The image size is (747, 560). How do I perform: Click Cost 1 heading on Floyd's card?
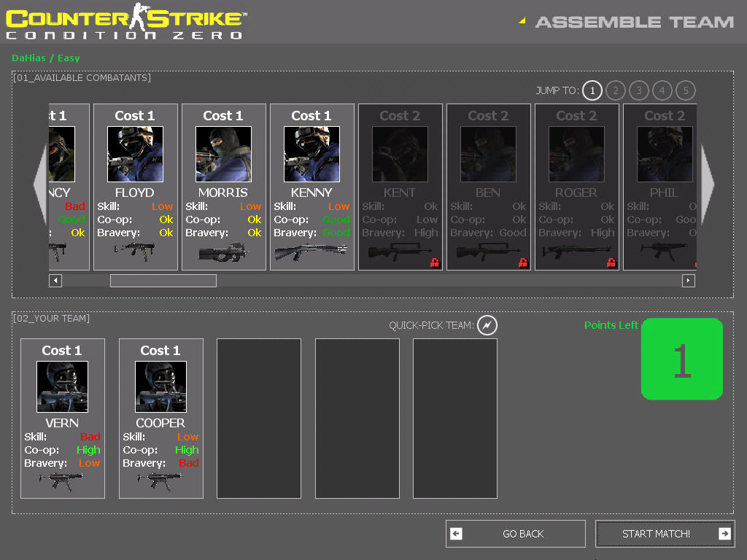click(x=135, y=116)
